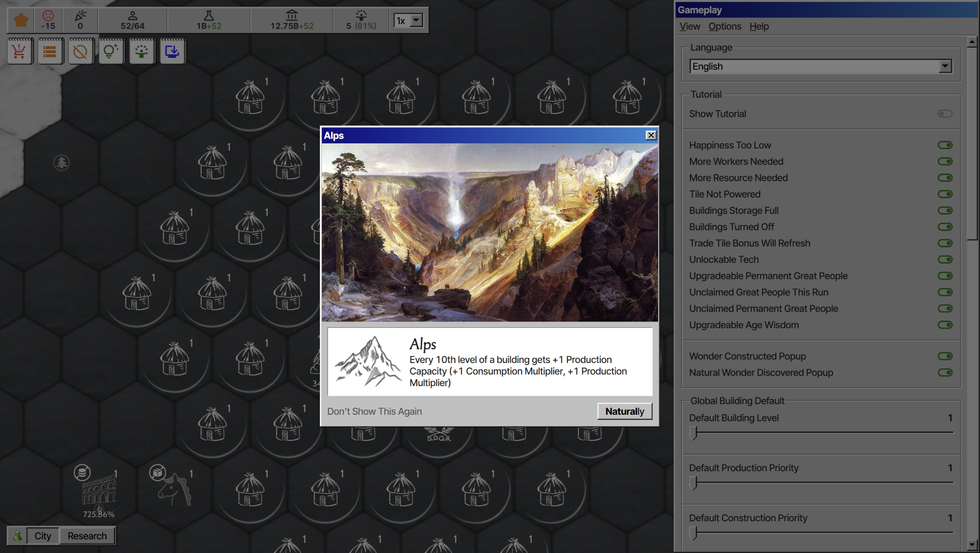980x553 pixels.
Task: Open the View menu
Action: pyautogui.click(x=689, y=26)
